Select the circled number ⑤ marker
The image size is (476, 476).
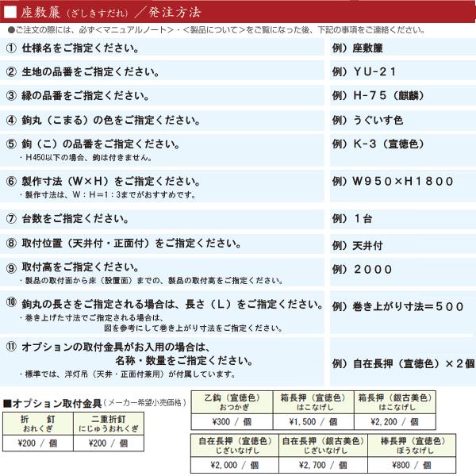click(11, 144)
